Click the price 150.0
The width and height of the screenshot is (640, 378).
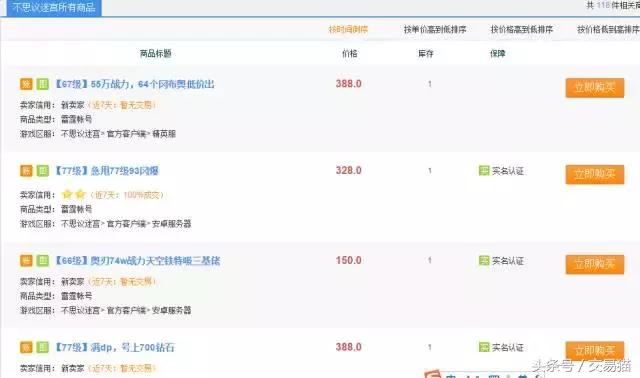tap(349, 260)
